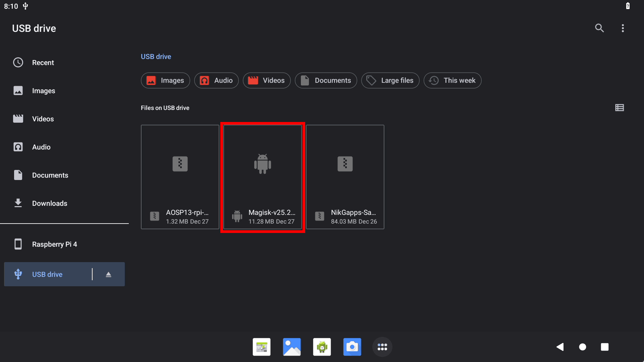The height and width of the screenshot is (362, 644).
Task: Click the sidebar Images picture icon
Action: click(x=18, y=90)
